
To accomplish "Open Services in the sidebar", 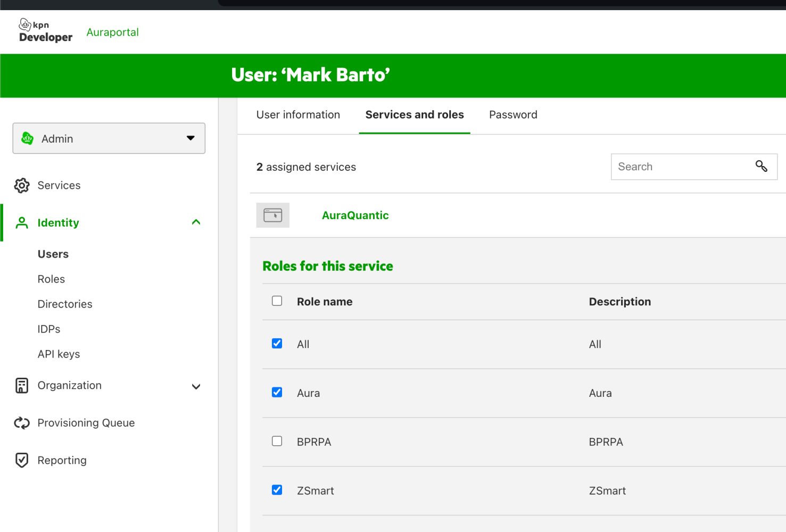I will (x=59, y=185).
